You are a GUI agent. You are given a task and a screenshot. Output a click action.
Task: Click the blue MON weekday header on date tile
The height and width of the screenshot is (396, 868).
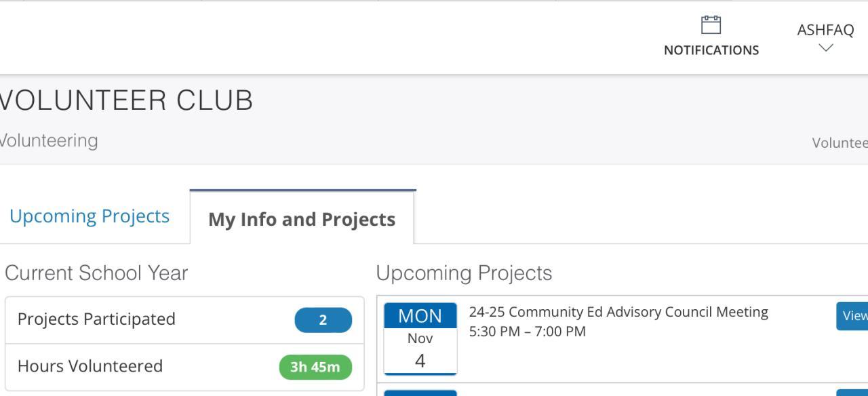[x=420, y=316]
